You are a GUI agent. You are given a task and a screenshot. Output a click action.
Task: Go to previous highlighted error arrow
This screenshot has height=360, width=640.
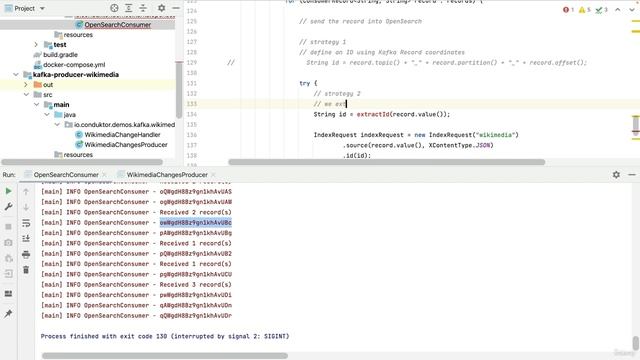point(618,10)
